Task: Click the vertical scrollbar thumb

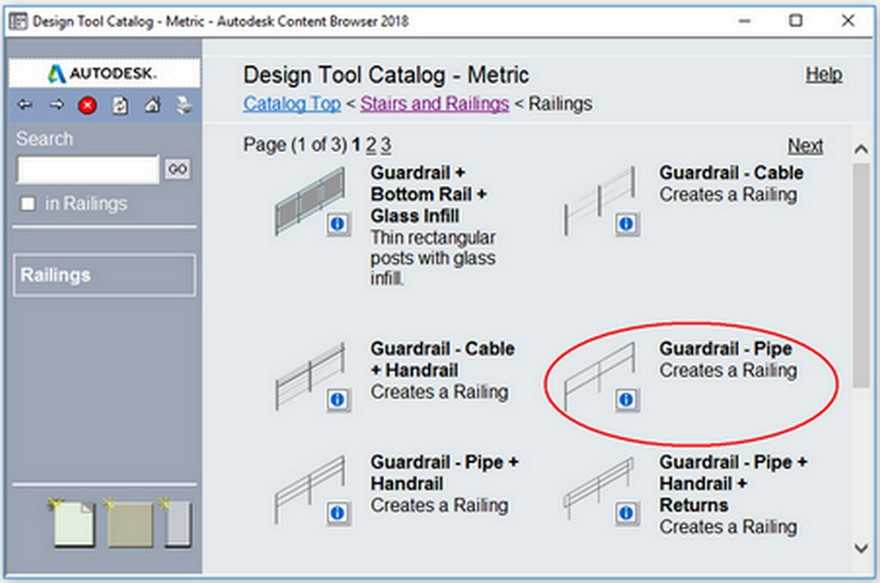Action: 861,275
